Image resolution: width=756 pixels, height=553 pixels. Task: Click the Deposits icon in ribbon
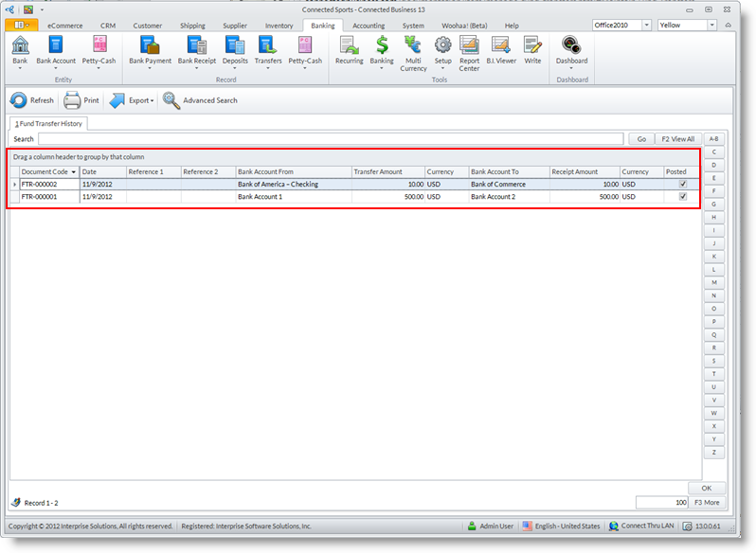click(235, 45)
